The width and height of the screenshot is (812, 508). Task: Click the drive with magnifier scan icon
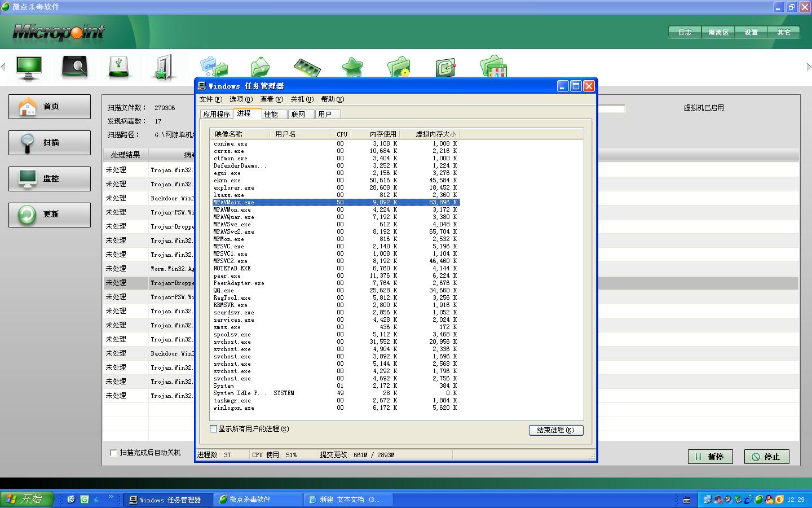tap(74, 67)
